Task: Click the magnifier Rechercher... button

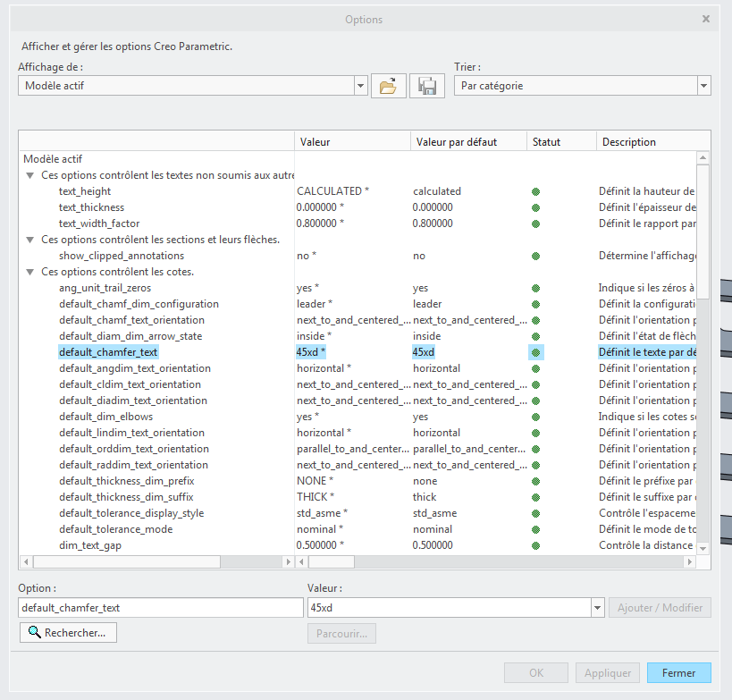Action: [x=68, y=632]
